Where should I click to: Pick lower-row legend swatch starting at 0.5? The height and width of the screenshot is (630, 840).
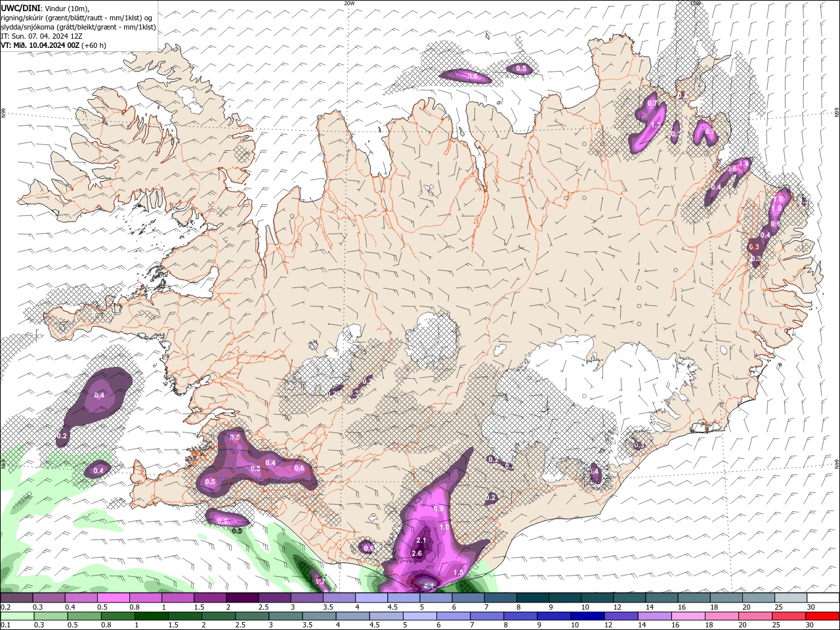coord(85,616)
